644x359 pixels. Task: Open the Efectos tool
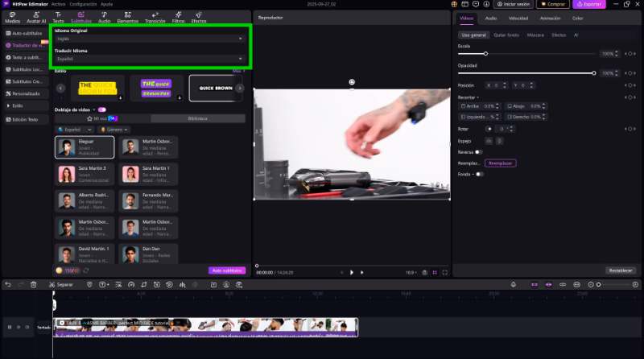pyautogui.click(x=198, y=17)
